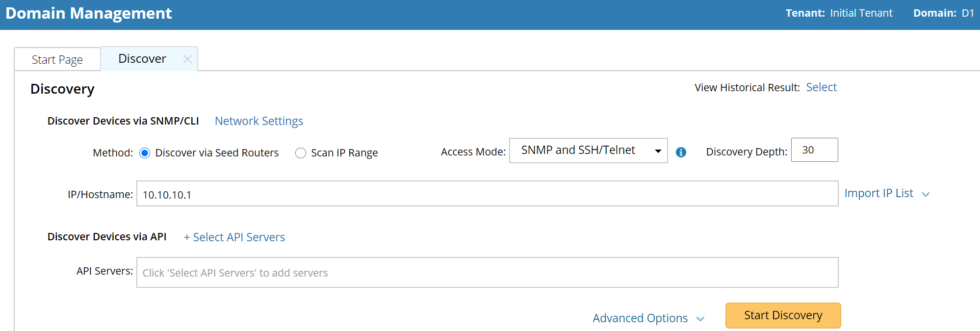The height and width of the screenshot is (331, 980).
Task: Click the info icon beside Access Mode
Action: tap(681, 152)
